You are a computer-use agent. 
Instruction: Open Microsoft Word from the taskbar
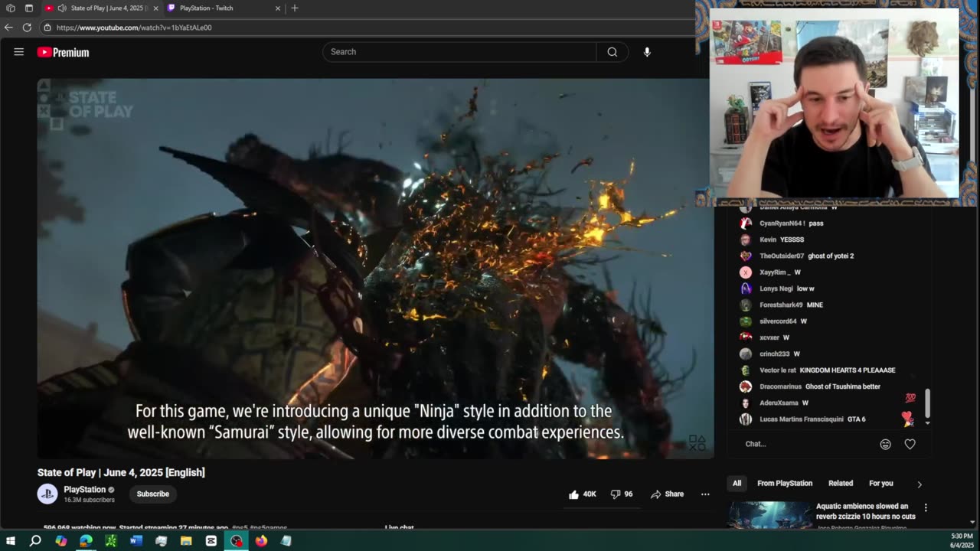click(136, 541)
